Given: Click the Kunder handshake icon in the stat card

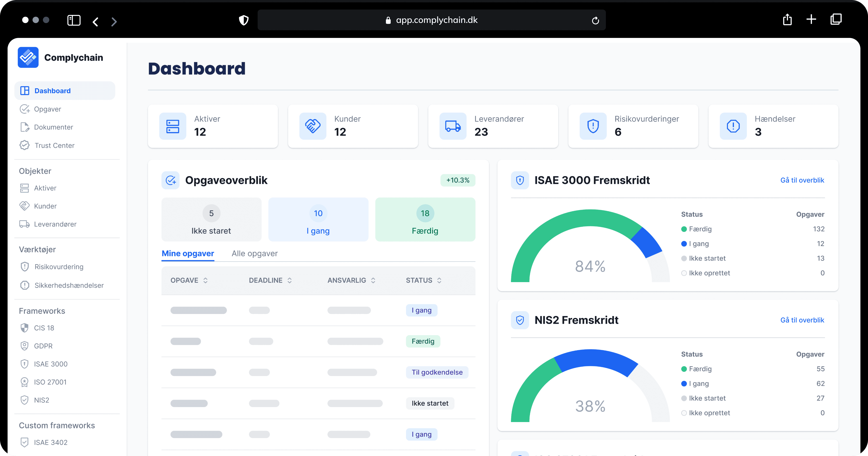Looking at the screenshot, I should point(313,126).
